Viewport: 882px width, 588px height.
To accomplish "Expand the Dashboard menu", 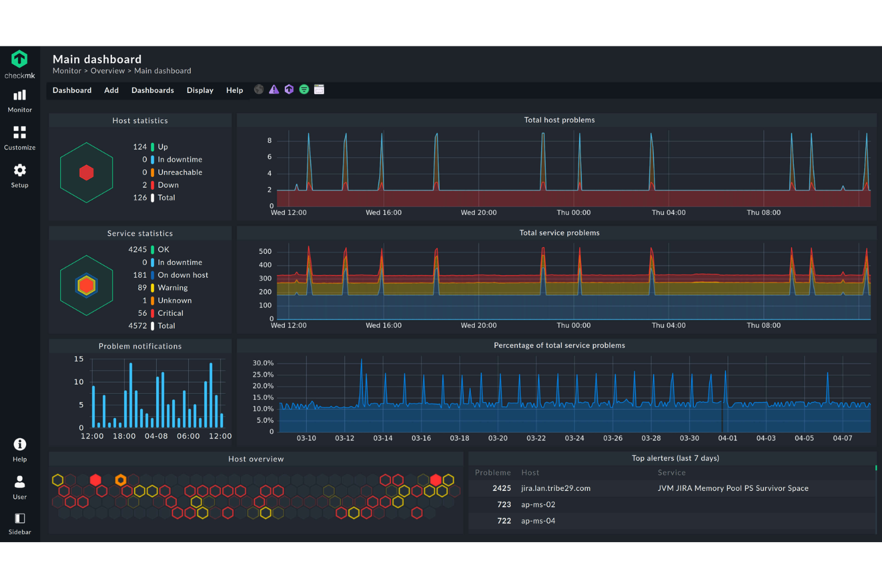I will point(72,91).
